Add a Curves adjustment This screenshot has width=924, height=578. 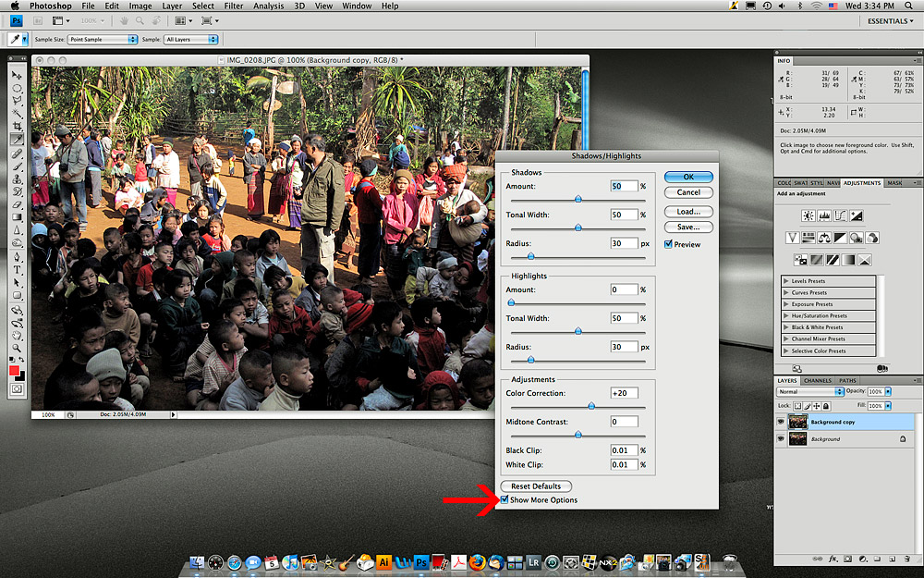841,215
